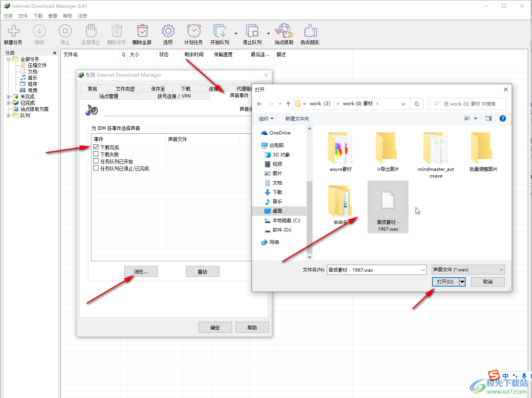
Task: Enable the 任务队列已停止/已完成 checkbox
Action: pos(96,168)
